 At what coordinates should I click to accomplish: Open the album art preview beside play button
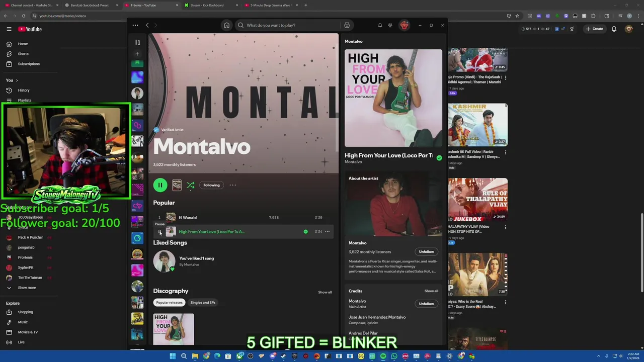point(177,185)
